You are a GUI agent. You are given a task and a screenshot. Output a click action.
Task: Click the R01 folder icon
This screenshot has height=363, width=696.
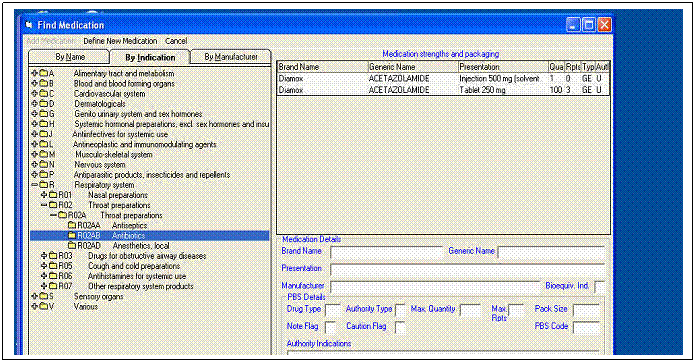pos(53,195)
